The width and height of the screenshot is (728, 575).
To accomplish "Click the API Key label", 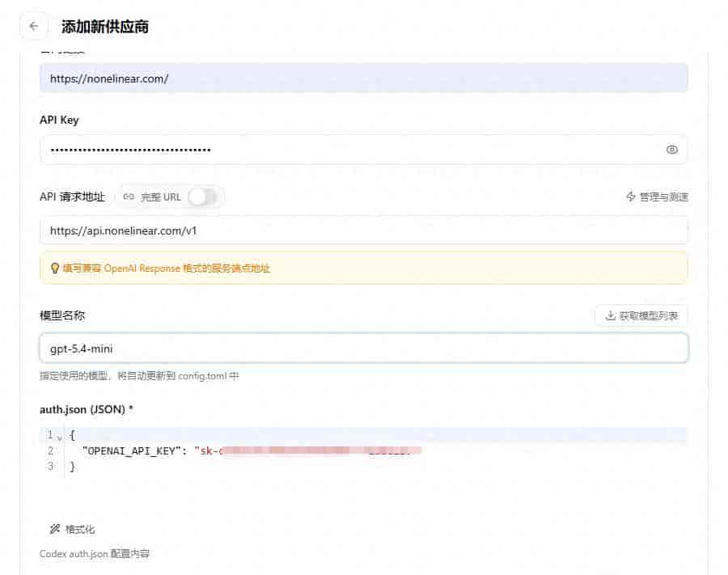I will click(x=59, y=120).
